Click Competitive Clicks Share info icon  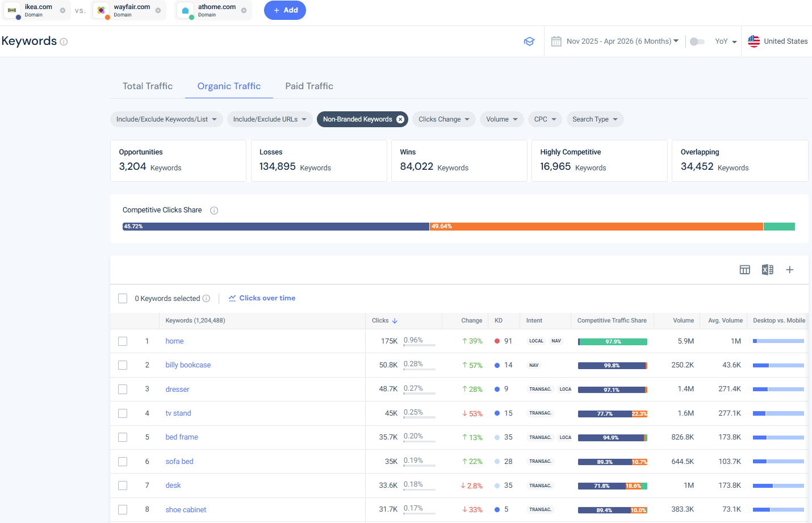tap(214, 211)
